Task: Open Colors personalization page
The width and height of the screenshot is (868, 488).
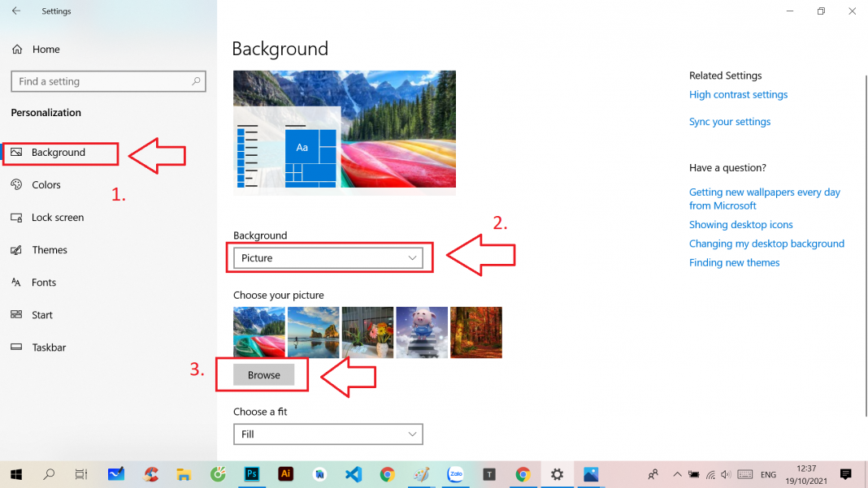Action: click(x=46, y=185)
